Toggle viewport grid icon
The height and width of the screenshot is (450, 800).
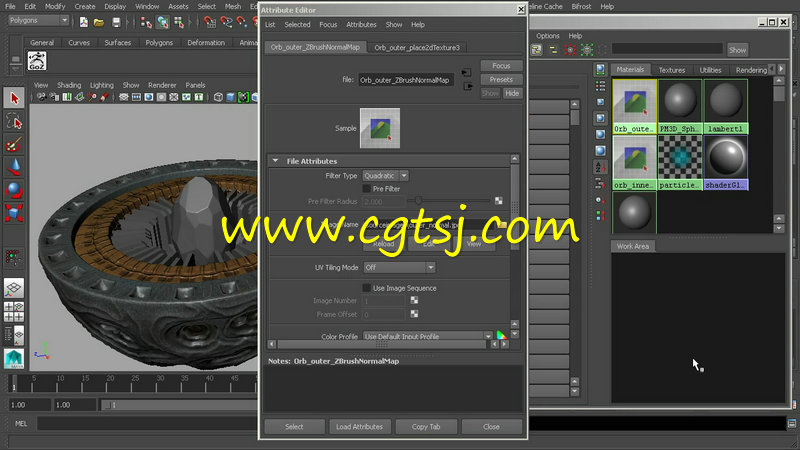(123, 97)
